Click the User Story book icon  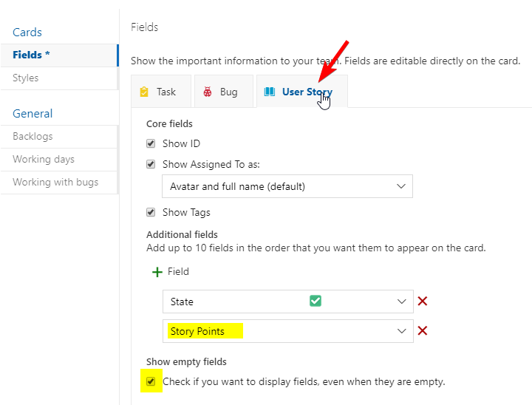[x=270, y=92]
